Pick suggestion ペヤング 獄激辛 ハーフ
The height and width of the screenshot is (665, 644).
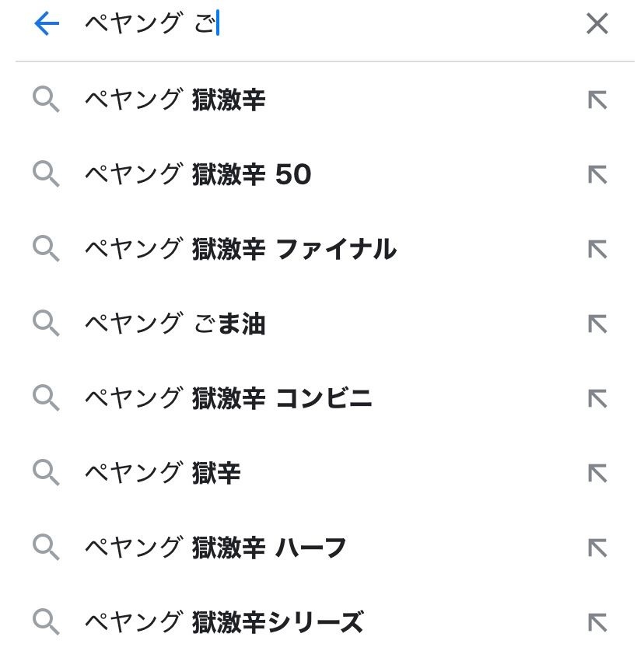point(215,548)
